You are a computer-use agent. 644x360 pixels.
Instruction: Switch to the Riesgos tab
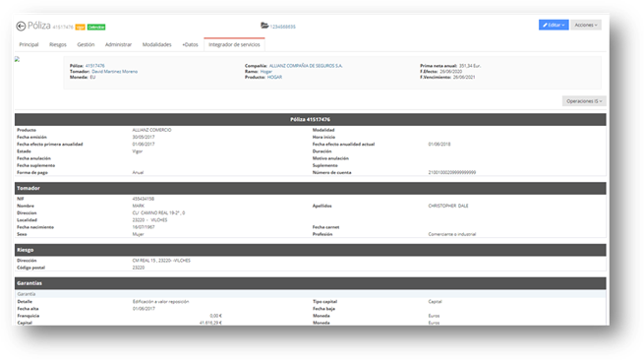click(58, 44)
